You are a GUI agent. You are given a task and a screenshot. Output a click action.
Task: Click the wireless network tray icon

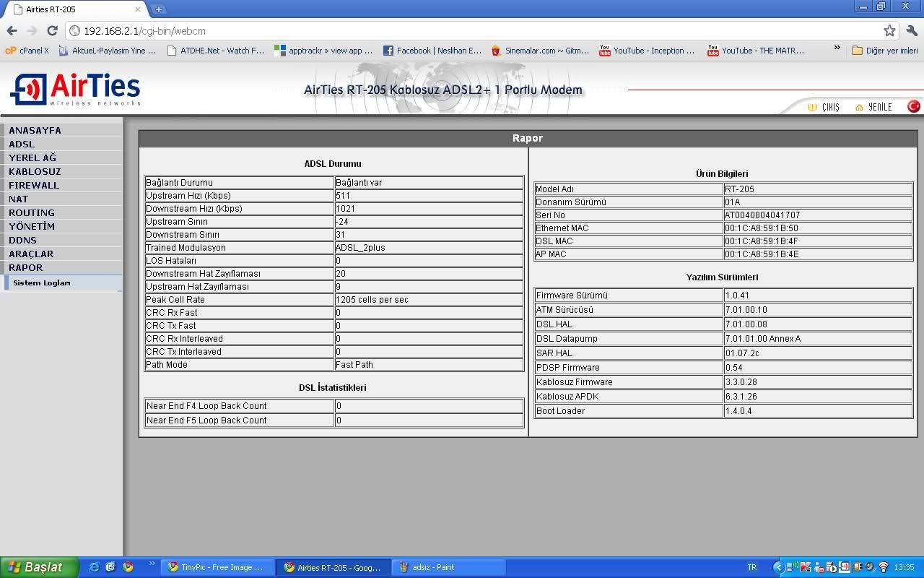pyautogui.click(x=883, y=567)
